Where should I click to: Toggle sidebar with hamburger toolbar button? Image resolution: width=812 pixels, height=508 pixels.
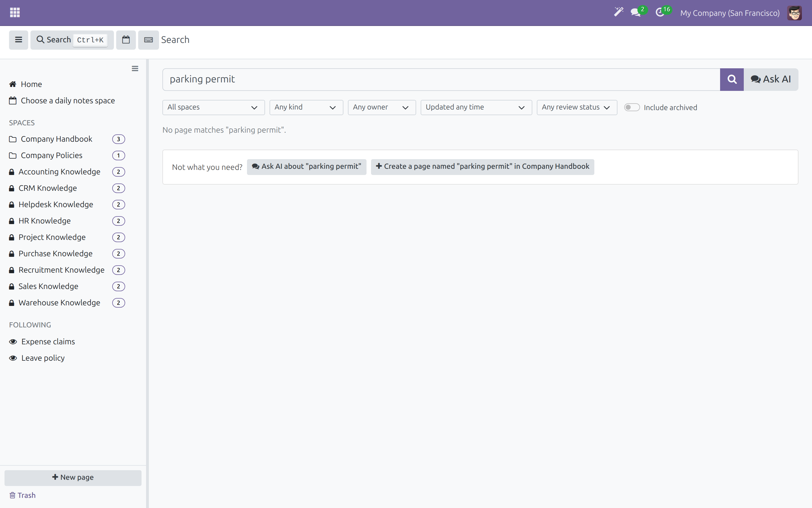click(x=18, y=40)
